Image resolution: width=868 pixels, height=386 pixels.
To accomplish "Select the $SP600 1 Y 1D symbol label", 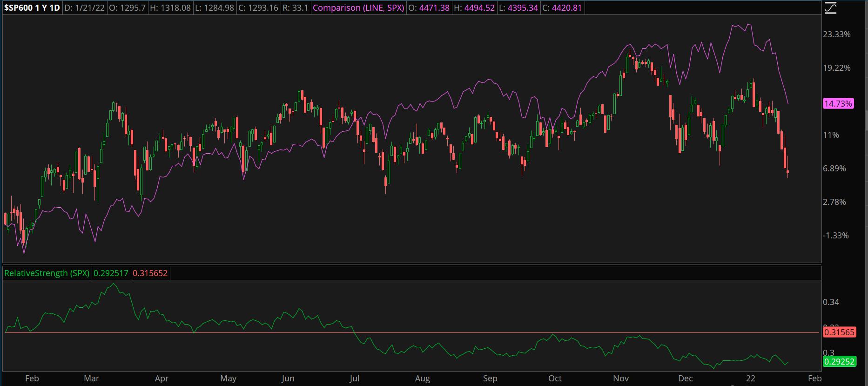I will tap(33, 8).
